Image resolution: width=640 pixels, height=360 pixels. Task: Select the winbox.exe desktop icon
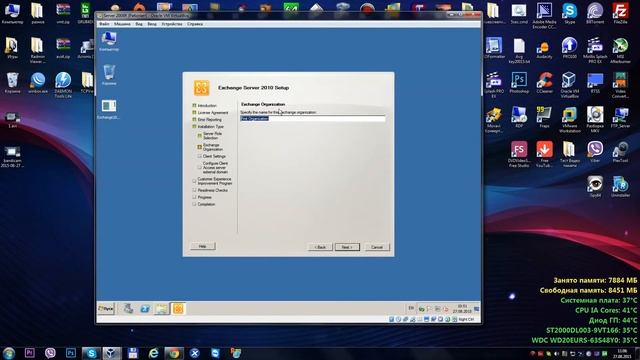pyautogui.click(x=38, y=83)
